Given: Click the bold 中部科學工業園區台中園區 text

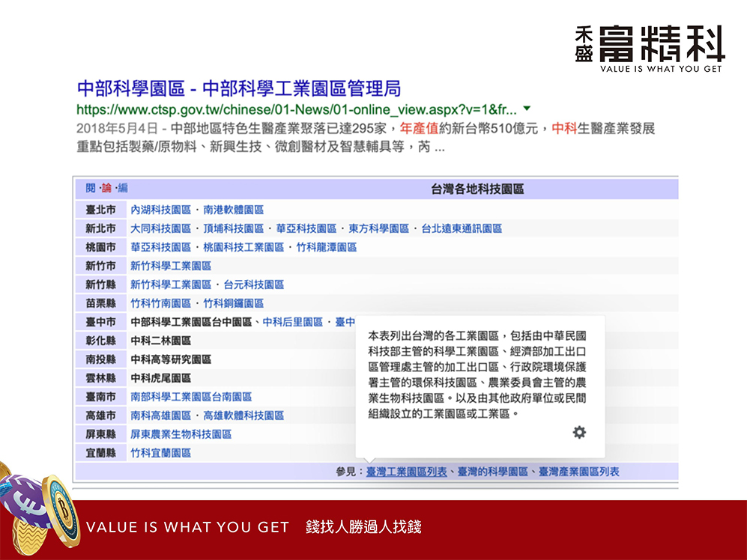Looking at the screenshot, I should pos(191,322).
